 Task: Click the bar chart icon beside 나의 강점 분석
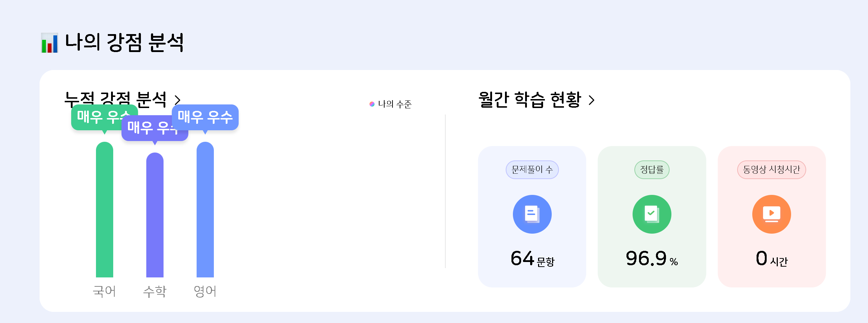coord(50,43)
